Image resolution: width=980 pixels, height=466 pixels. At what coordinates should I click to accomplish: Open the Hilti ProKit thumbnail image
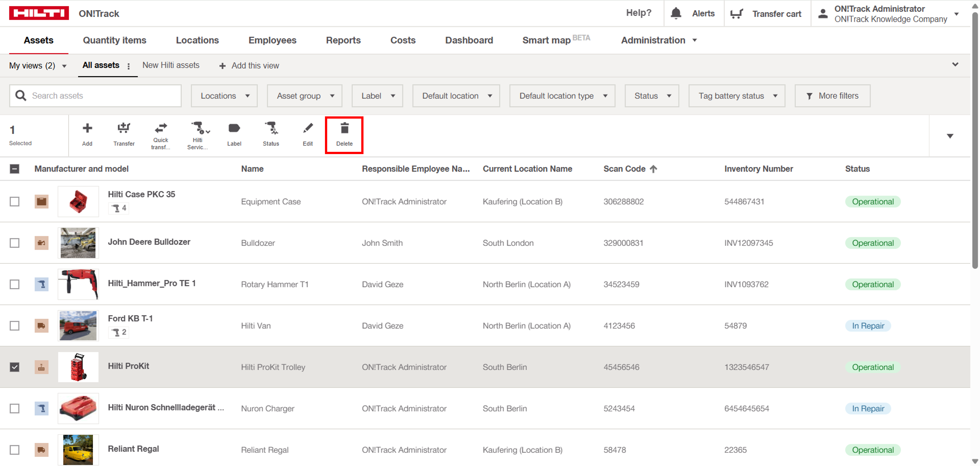click(78, 367)
